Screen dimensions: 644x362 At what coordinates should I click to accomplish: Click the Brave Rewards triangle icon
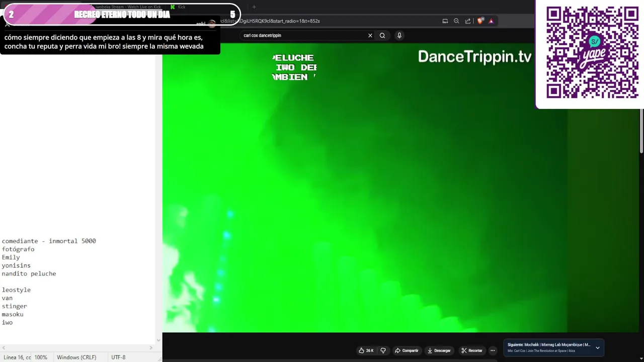491,21
